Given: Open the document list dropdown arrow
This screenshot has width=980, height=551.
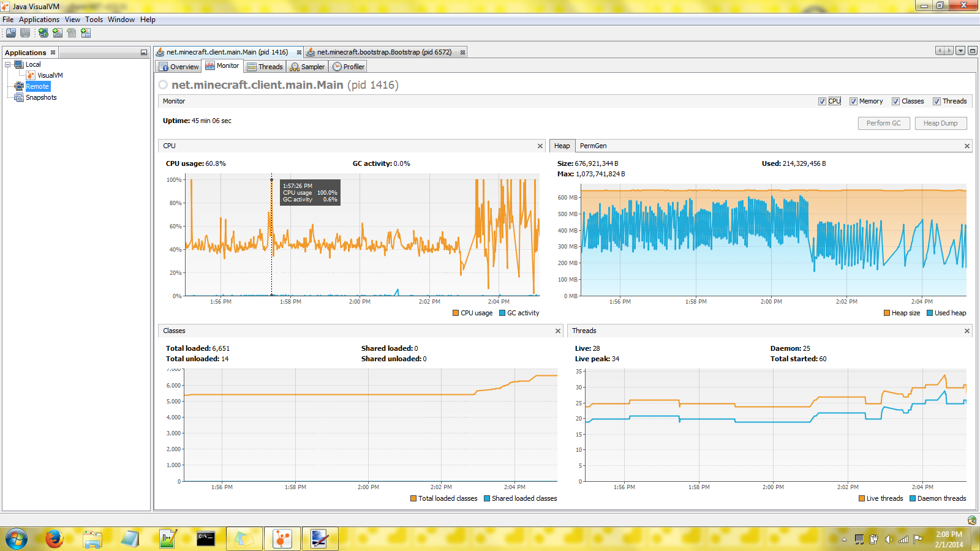Looking at the screenshot, I should (960, 51).
